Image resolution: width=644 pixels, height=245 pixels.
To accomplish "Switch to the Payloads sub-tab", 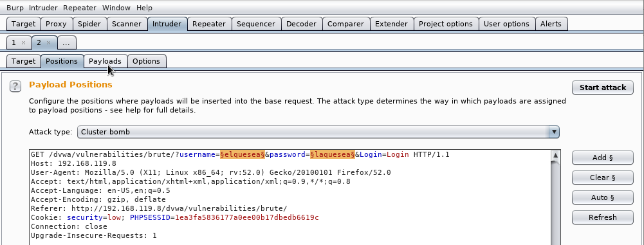I will (105, 61).
